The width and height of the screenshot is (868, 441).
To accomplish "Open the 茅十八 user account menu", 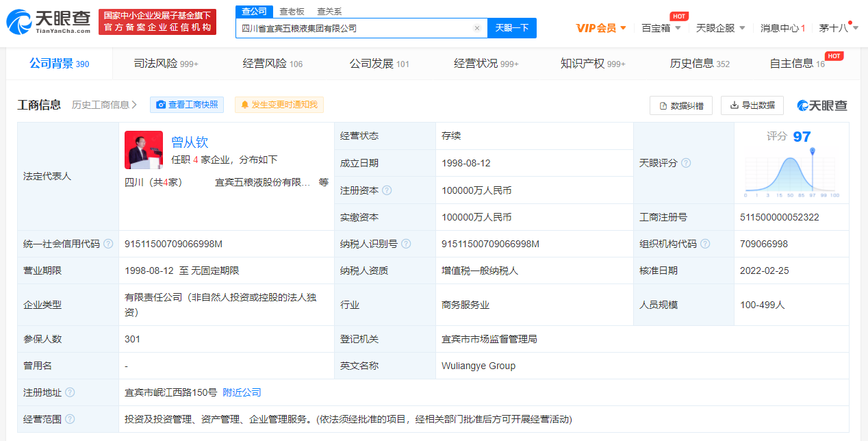I will pos(839,28).
